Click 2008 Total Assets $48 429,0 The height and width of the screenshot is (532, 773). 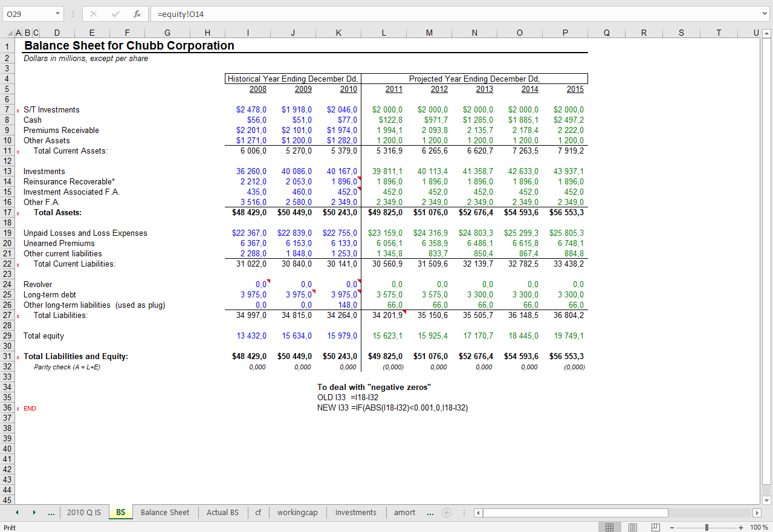[249, 212]
